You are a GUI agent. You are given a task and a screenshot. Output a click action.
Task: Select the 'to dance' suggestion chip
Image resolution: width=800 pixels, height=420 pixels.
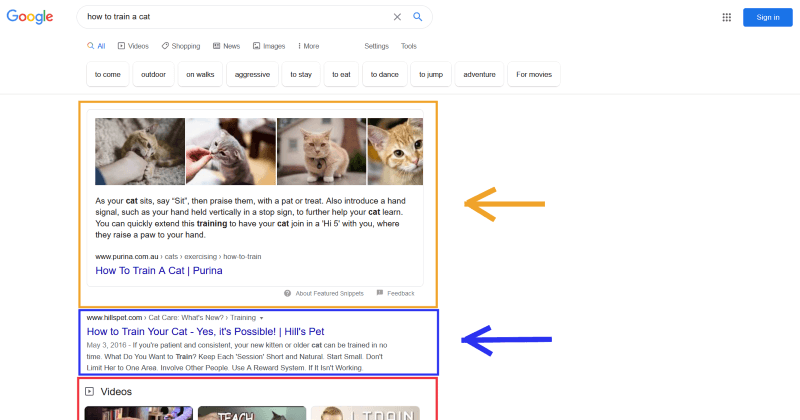click(x=385, y=75)
